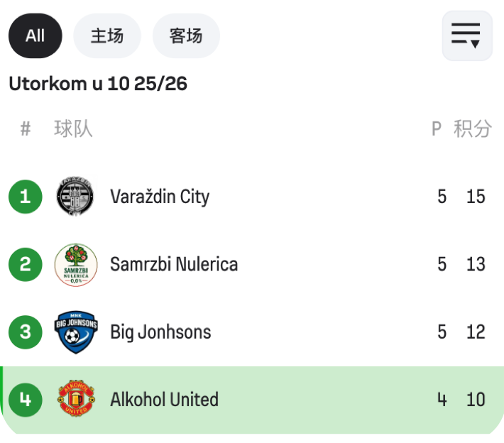Click the green rank 1 badge
Image resolution: width=504 pixels, height=443 pixels.
pos(26,197)
